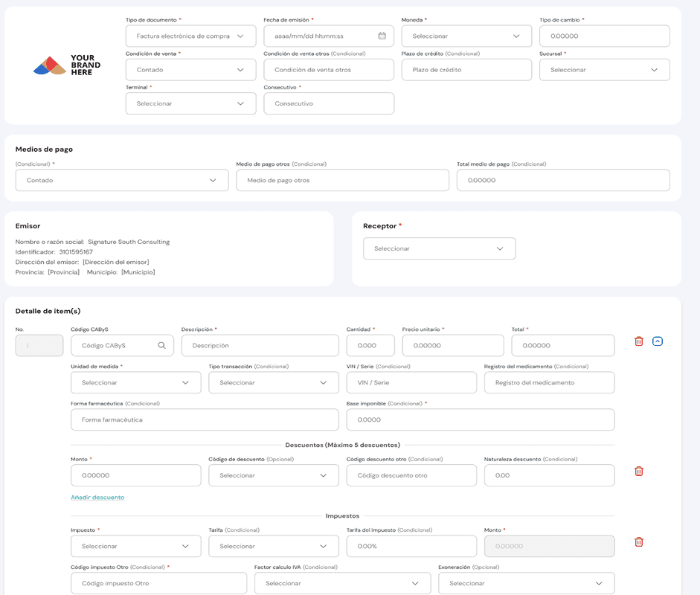
Task: Delete the tax row trash icon
Action: (x=639, y=542)
